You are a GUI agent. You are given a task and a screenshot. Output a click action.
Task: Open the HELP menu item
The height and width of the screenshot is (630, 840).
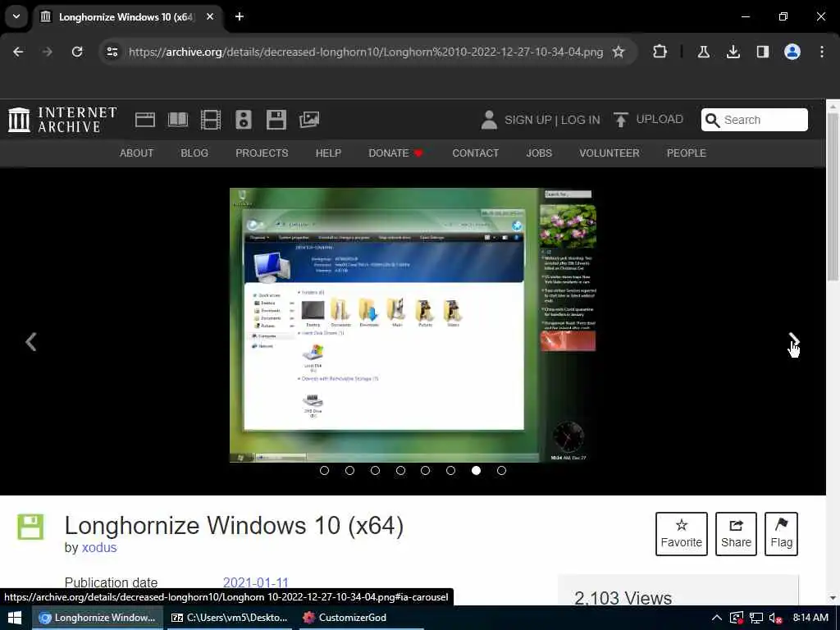pos(328,153)
